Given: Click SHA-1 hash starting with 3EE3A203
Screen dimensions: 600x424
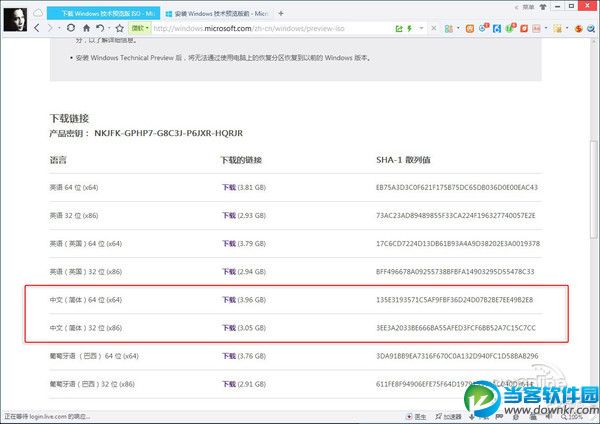Looking at the screenshot, I should click(x=456, y=328).
